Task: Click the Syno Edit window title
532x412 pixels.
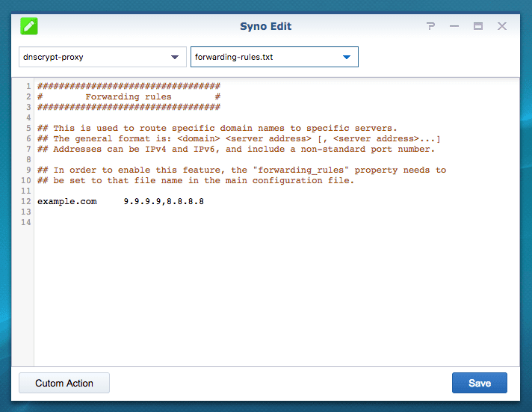Action: tap(266, 26)
